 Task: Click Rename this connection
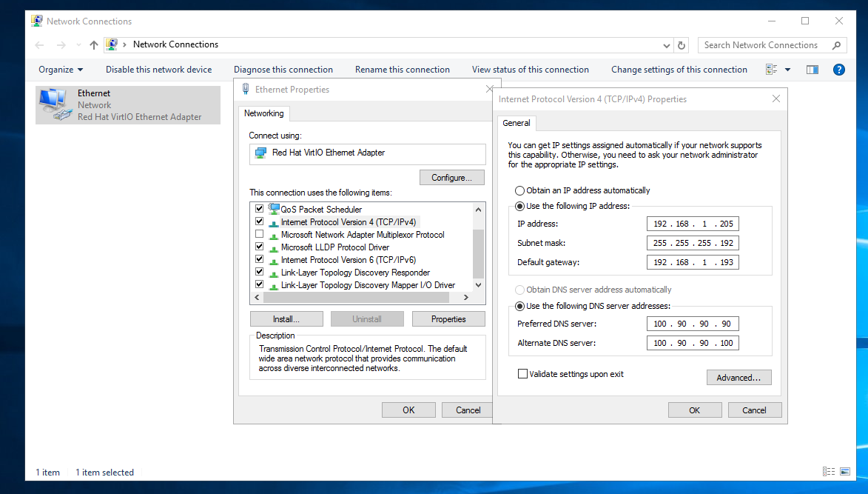403,69
